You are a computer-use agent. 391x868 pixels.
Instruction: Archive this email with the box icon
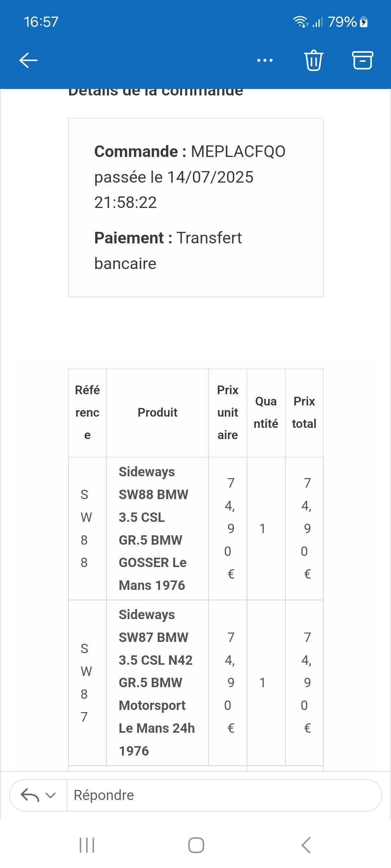[362, 60]
